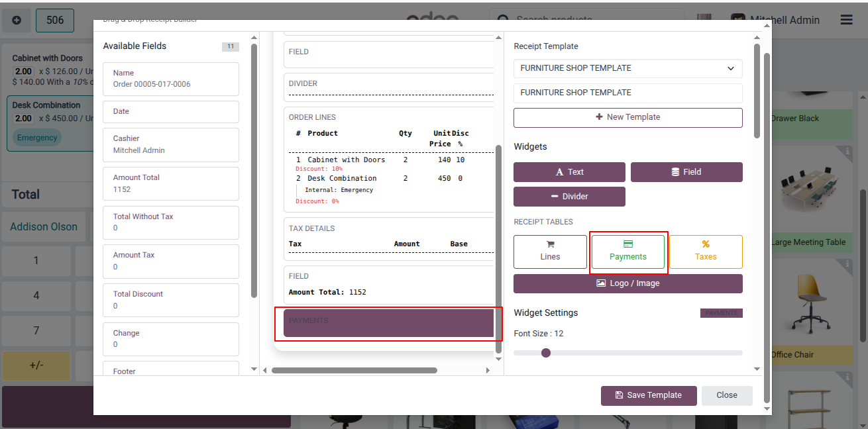Viewport: 868px width, 429px height.
Task: Click the Available Fields count badge 11
Action: (x=230, y=46)
